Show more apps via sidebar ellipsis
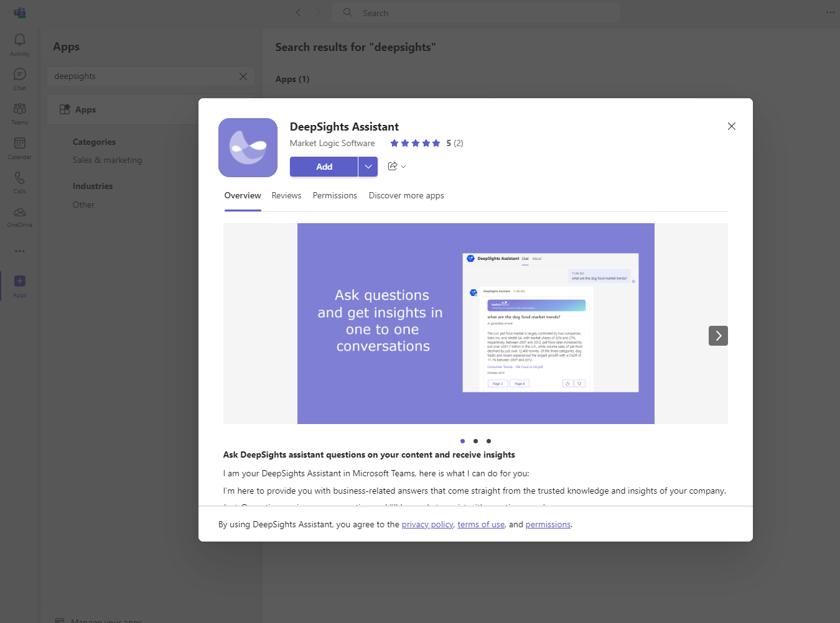This screenshot has height=623, width=840. point(20,251)
